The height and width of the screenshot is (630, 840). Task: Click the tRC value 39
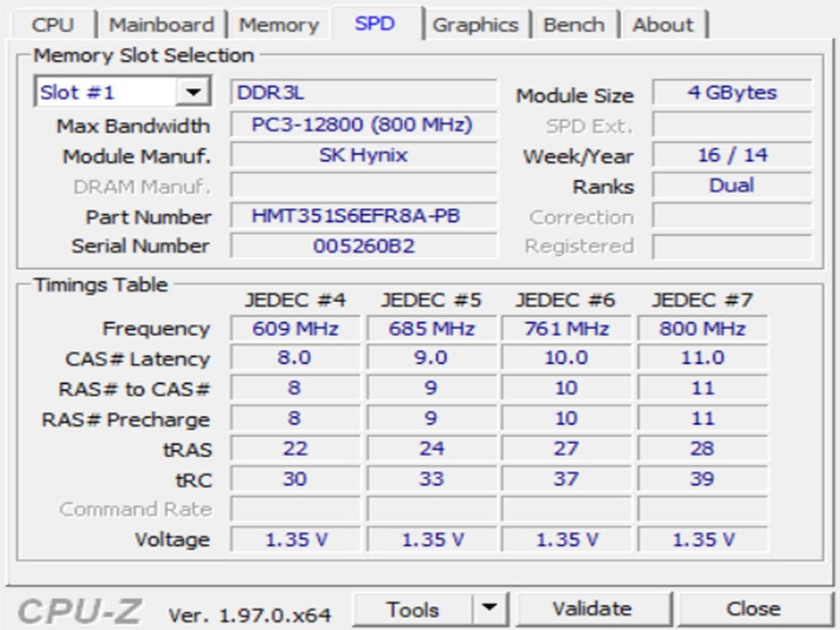(x=702, y=479)
